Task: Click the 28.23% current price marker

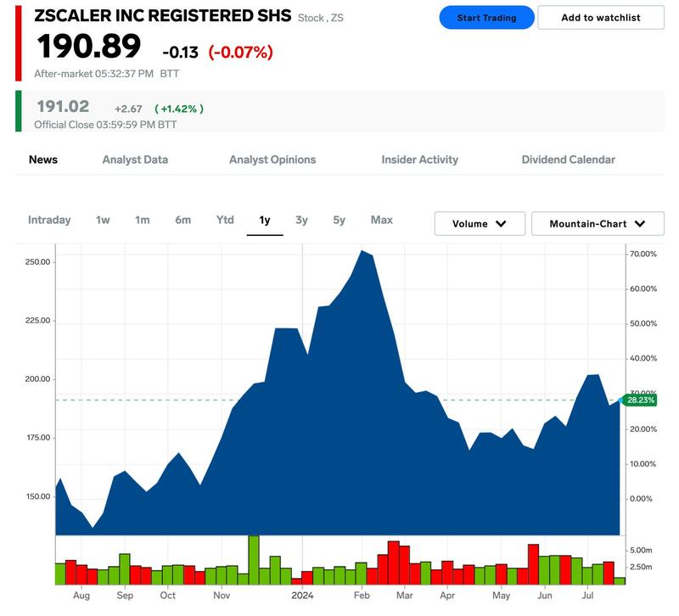Action: click(641, 400)
